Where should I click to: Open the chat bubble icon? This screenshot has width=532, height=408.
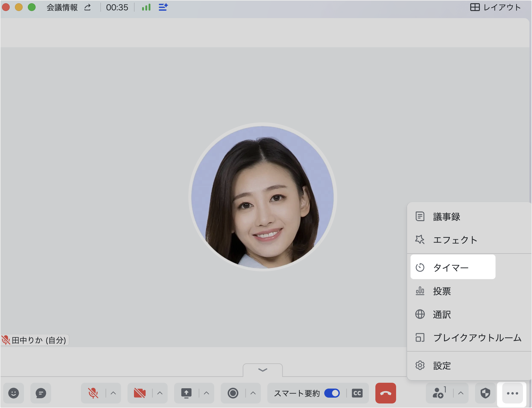[41, 393]
